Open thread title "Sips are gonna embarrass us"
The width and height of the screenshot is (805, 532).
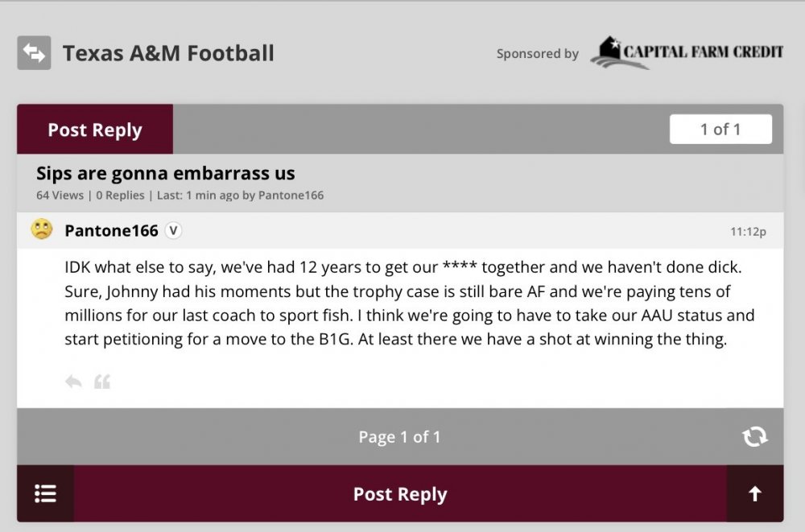(166, 173)
